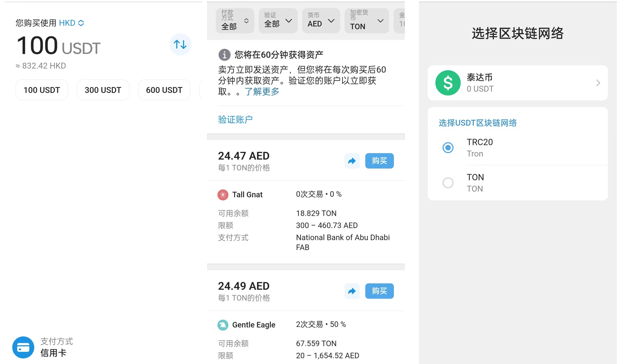
Task: Click 购买 on the 24.47 AED offer
Action: (379, 161)
